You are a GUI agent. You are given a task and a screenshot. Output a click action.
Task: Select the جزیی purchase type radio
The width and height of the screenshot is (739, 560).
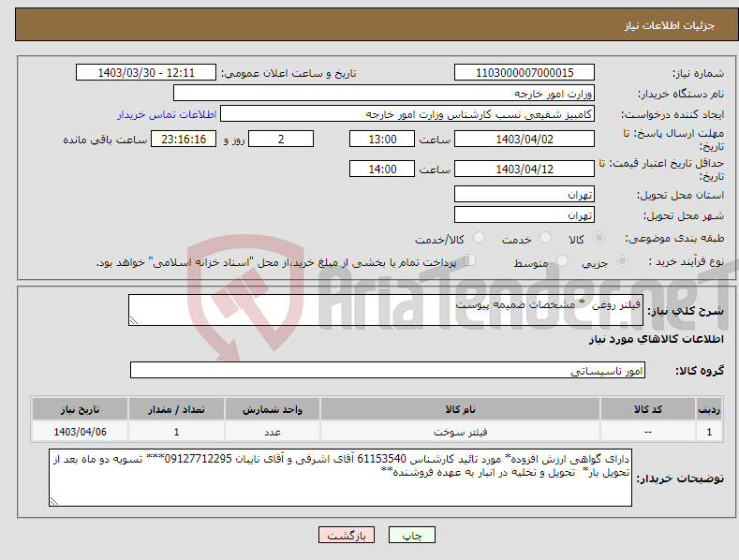click(622, 260)
